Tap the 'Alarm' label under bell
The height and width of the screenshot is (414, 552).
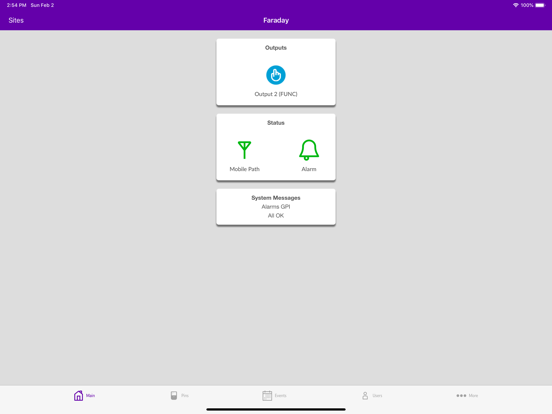pos(309,169)
